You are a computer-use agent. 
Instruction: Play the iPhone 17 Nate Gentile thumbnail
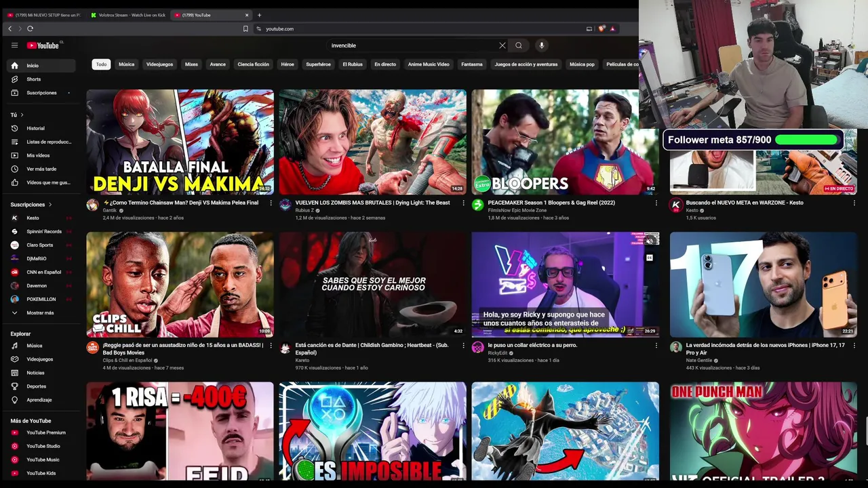[764, 285]
